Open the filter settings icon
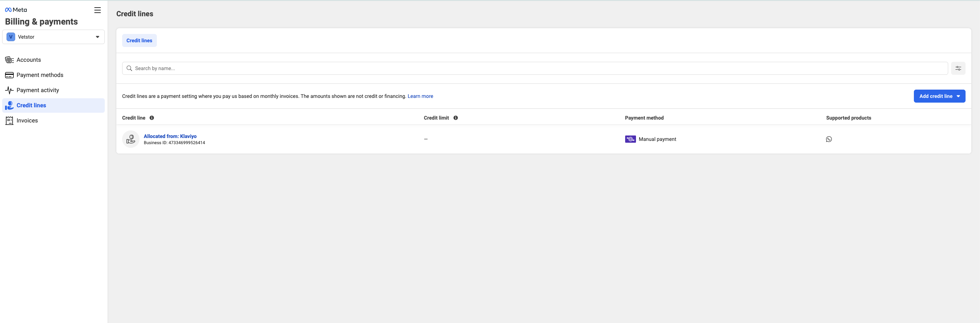Screen dimensions: 980x323 point(958,69)
